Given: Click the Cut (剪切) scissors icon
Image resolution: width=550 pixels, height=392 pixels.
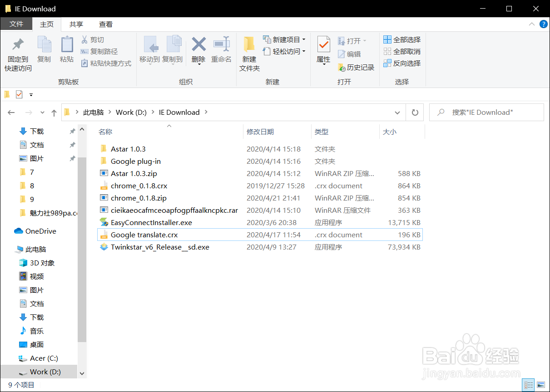Looking at the screenshot, I should coord(84,40).
